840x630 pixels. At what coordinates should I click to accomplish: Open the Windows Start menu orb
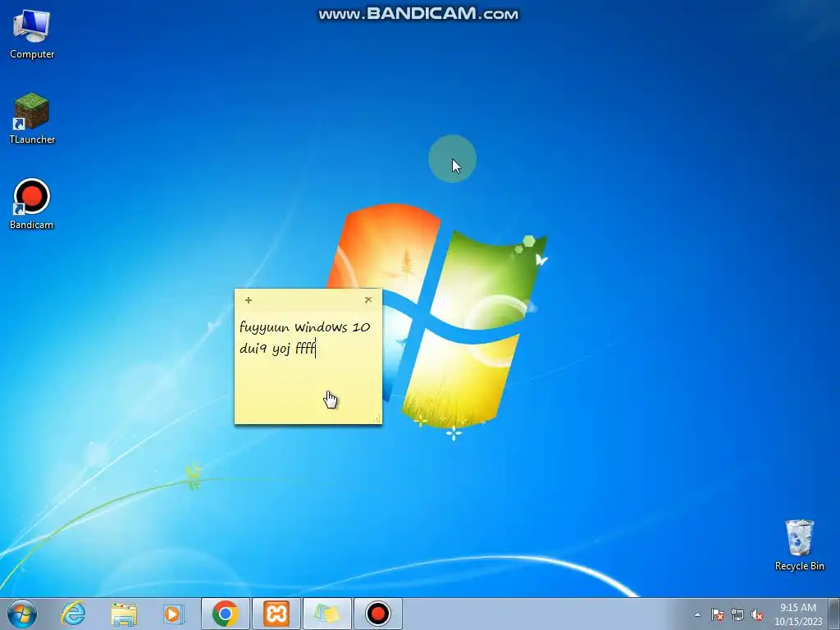(x=22, y=614)
